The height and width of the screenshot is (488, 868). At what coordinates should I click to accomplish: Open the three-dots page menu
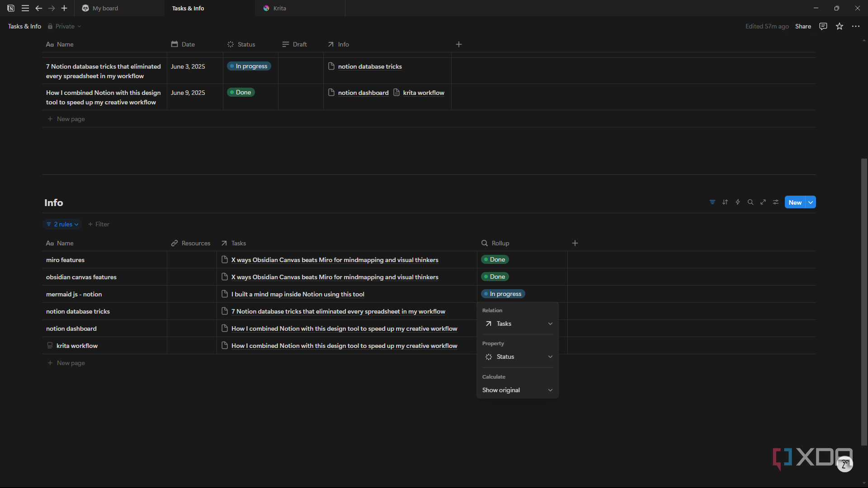(x=856, y=26)
